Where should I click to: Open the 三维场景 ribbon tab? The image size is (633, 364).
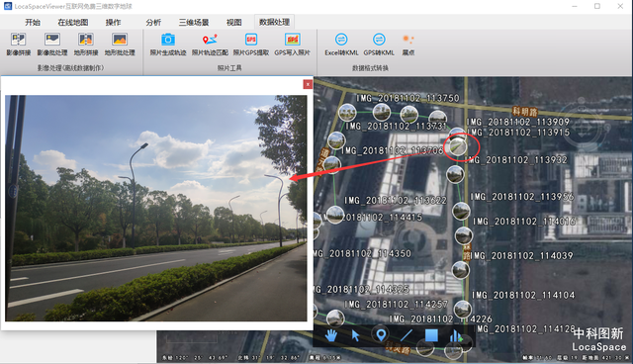[x=194, y=22]
